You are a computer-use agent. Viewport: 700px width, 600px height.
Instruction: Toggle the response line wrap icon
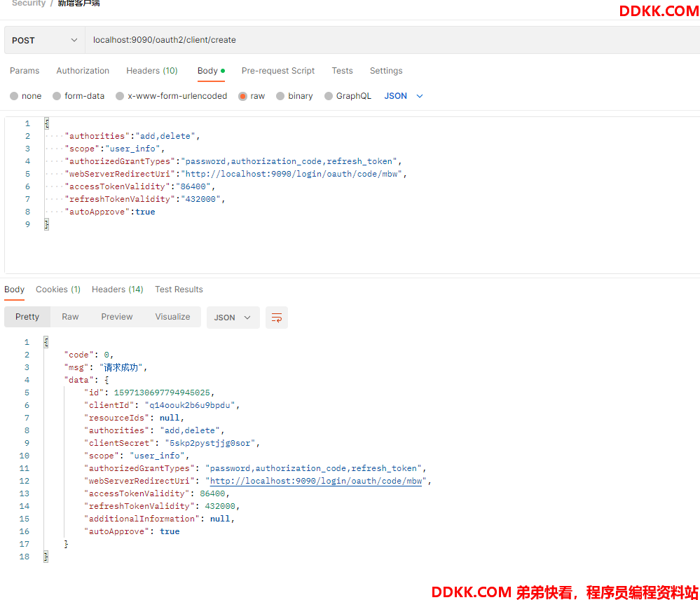pos(277,318)
